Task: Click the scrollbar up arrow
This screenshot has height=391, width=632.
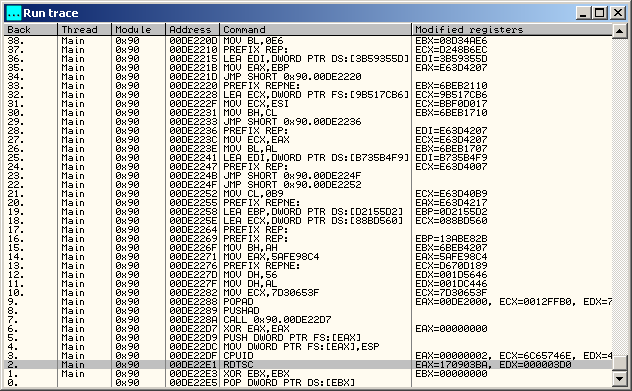Action: pos(620,31)
